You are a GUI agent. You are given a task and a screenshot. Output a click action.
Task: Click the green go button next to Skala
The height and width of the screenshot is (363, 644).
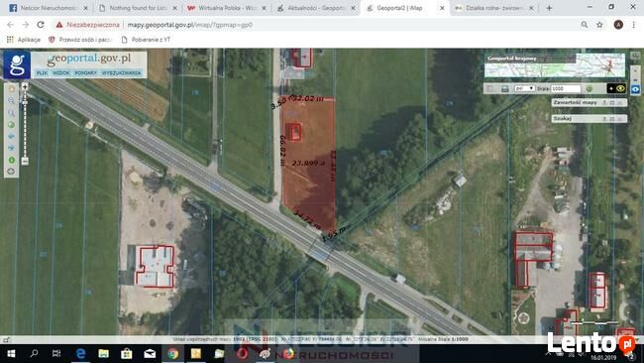coord(589,88)
